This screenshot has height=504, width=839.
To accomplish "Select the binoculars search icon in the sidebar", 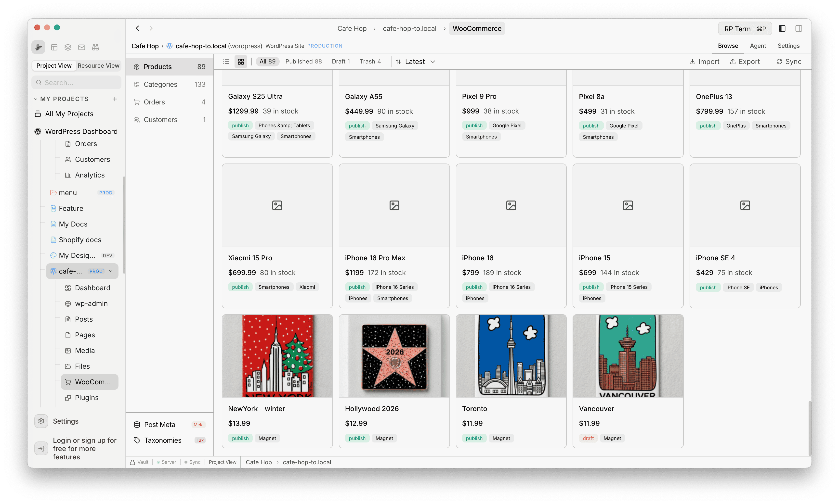I will [95, 47].
